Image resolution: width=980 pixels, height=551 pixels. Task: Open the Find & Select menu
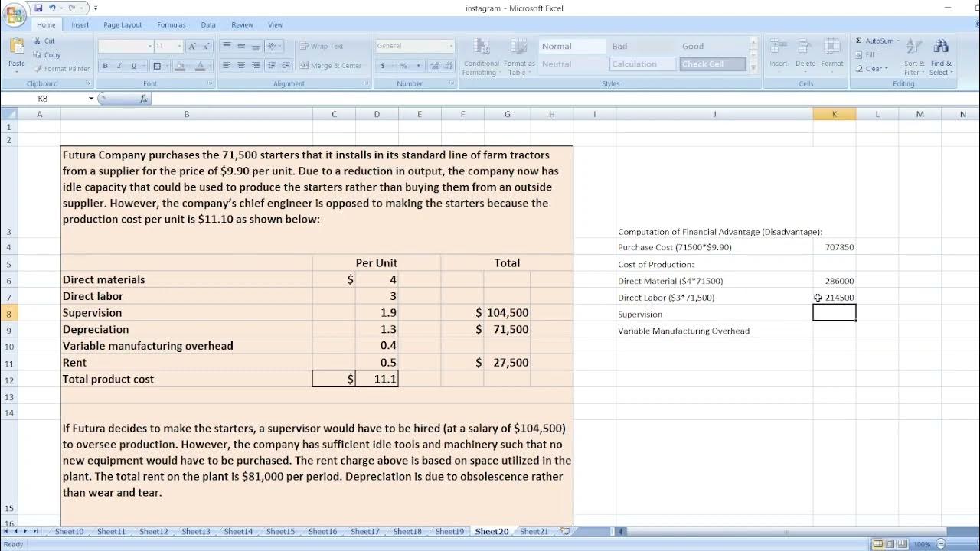941,57
